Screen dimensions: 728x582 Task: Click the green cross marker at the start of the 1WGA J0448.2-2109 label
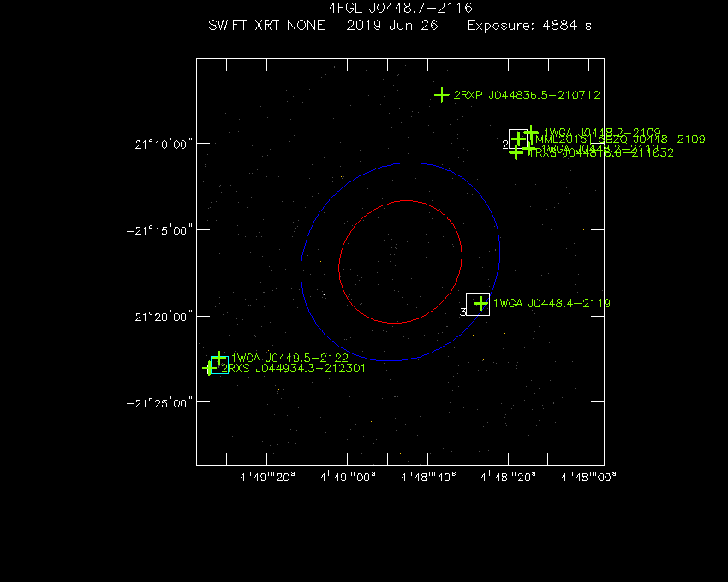[531, 133]
